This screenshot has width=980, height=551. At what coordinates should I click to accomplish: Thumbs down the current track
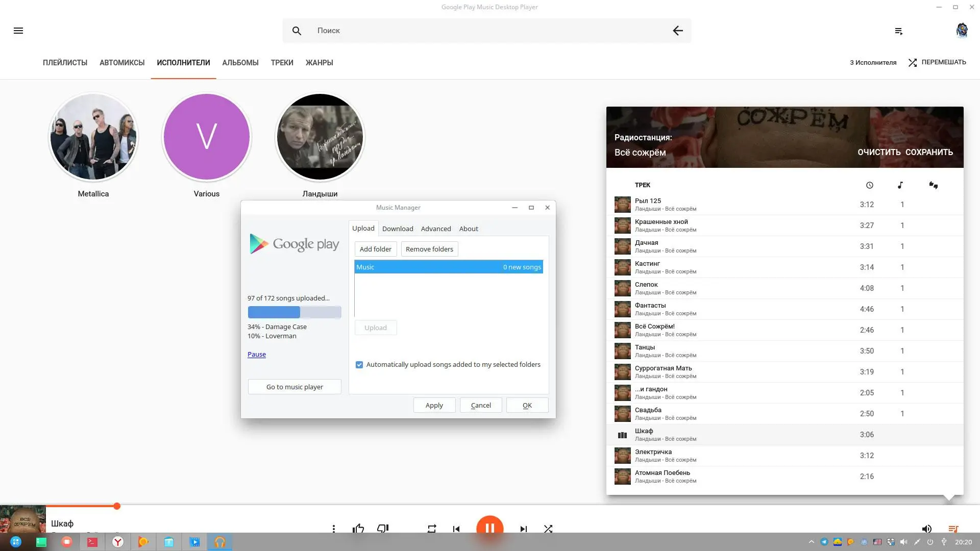[383, 529]
